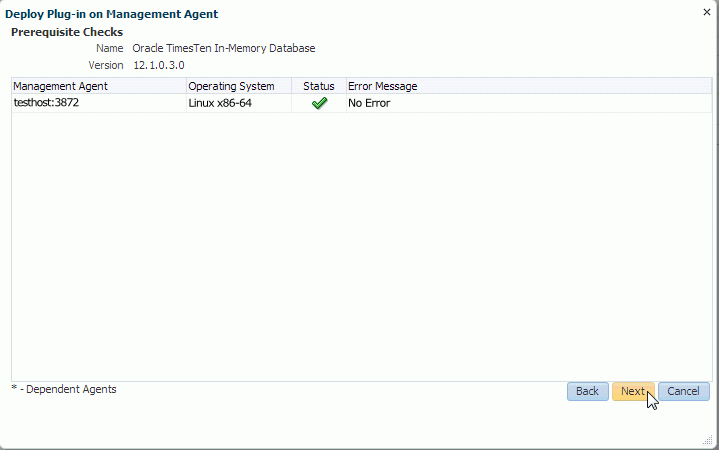The width and height of the screenshot is (719, 450).
Task: Sort by the Management Agent column header
Action: [x=60, y=86]
